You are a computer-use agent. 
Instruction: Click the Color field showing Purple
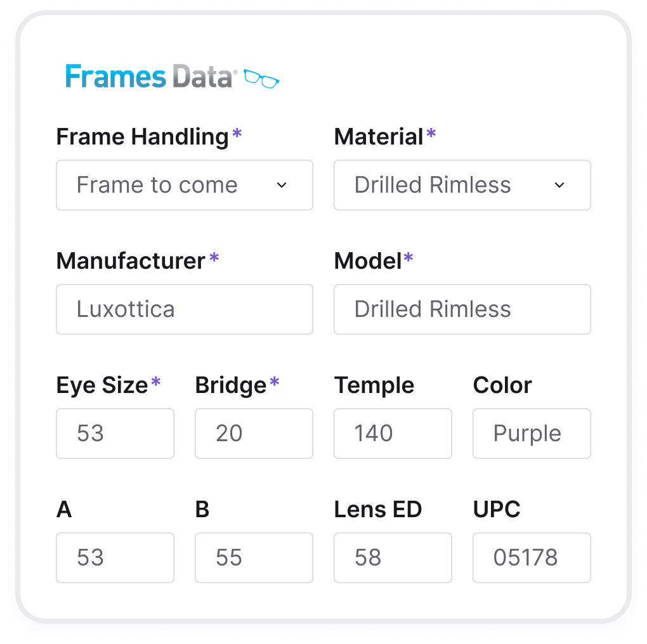(532, 434)
